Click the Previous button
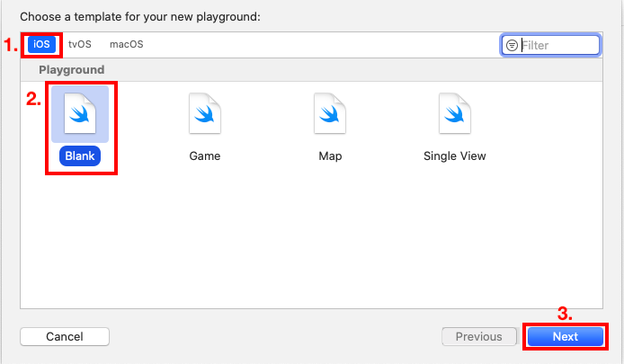 pyautogui.click(x=478, y=336)
